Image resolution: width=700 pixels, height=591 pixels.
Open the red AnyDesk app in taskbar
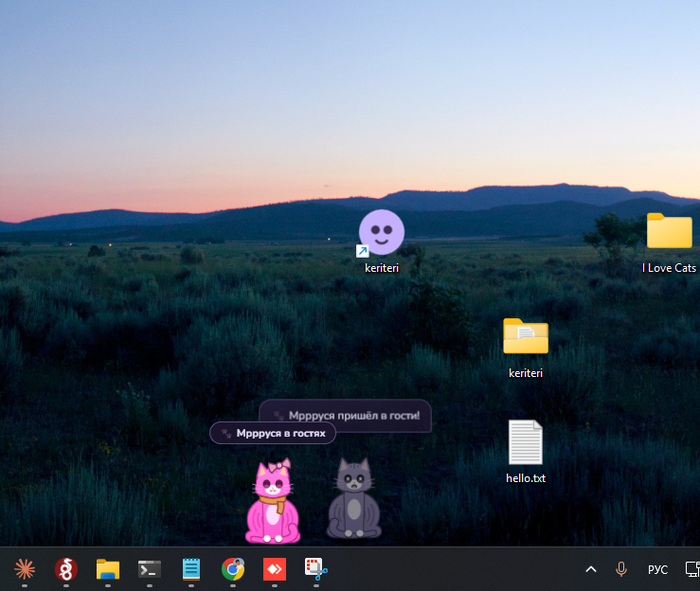[x=274, y=569]
